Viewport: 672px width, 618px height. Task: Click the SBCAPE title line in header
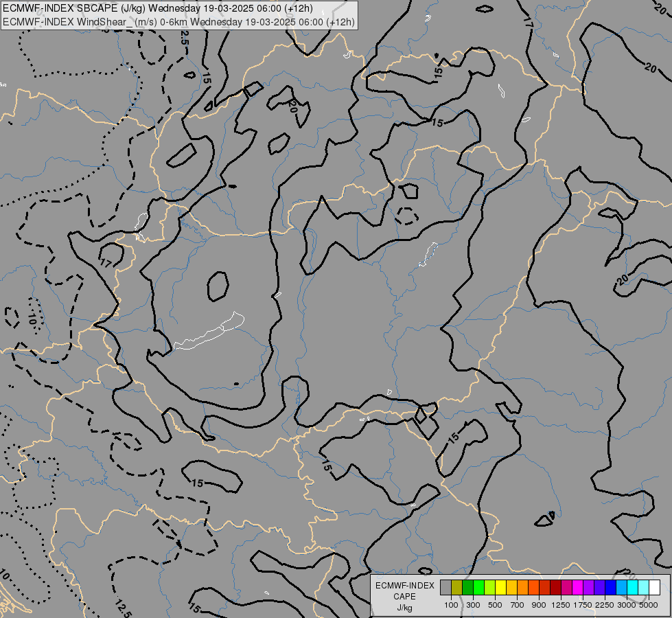pyautogui.click(x=158, y=8)
